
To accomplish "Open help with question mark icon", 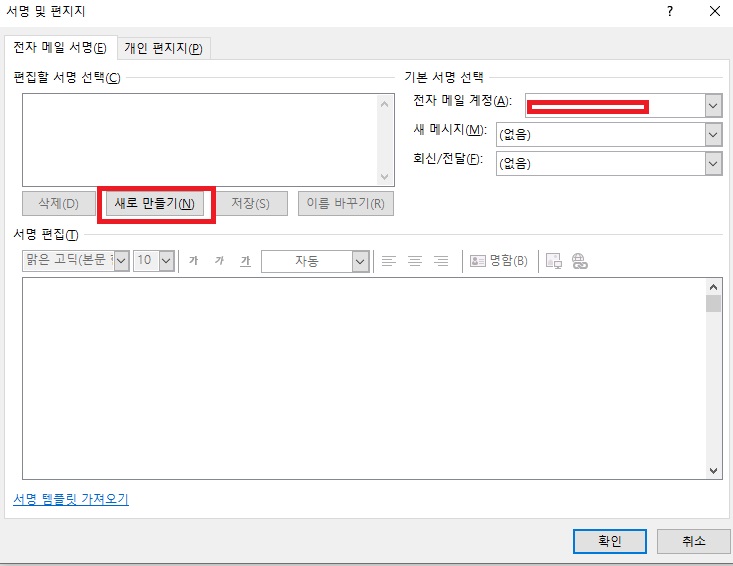I will click(x=670, y=11).
